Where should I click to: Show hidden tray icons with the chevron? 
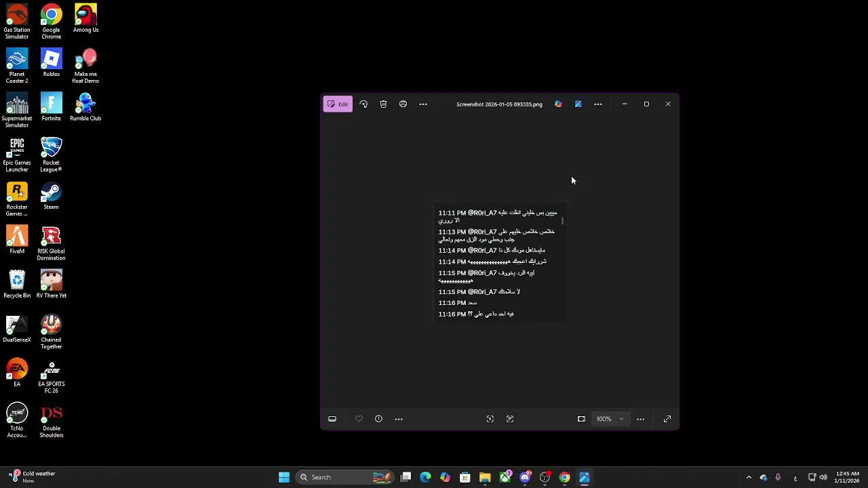pyautogui.click(x=749, y=477)
